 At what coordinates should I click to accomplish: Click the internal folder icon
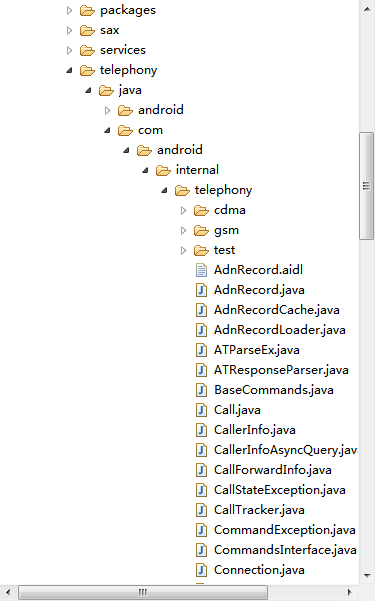point(163,171)
